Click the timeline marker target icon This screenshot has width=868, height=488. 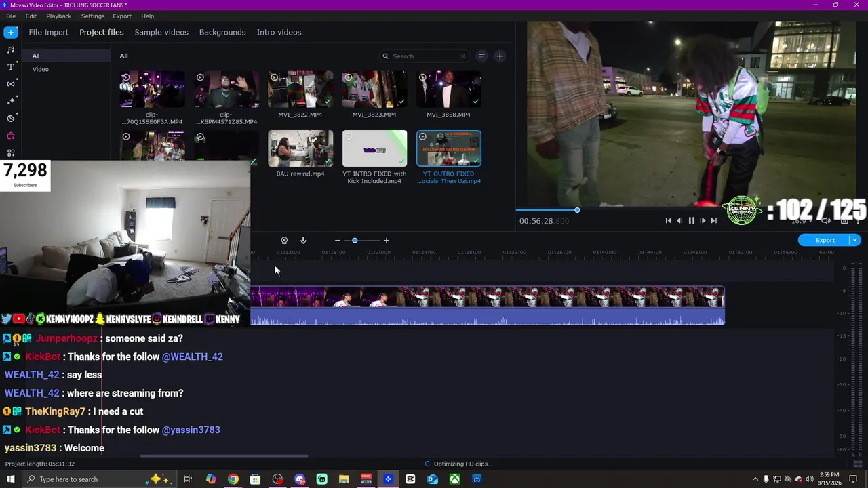pyautogui.click(x=284, y=241)
